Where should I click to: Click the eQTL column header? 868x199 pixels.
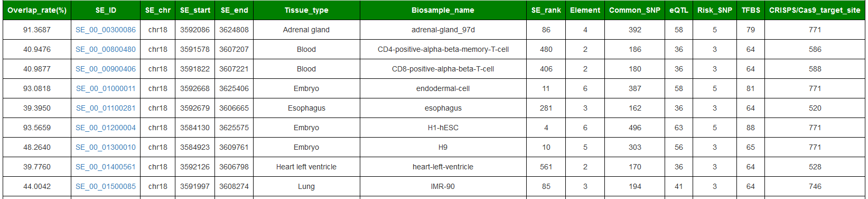679,10
